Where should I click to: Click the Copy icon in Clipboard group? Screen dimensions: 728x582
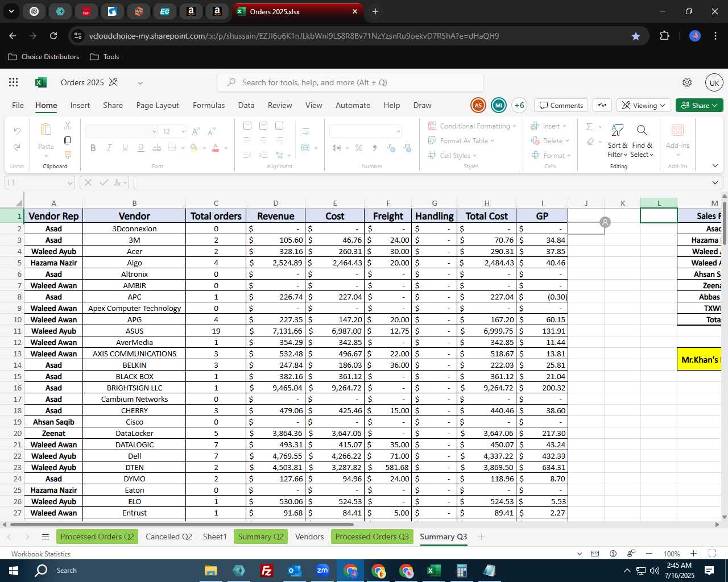(x=68, y=140)
